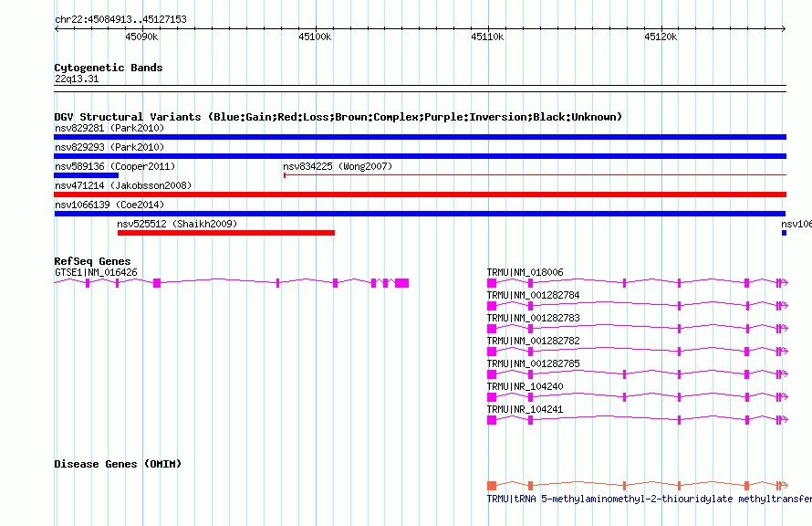Select the RefSeq Genes track title
The width and height of the screenshot is (812, 526).
[92, 261]
